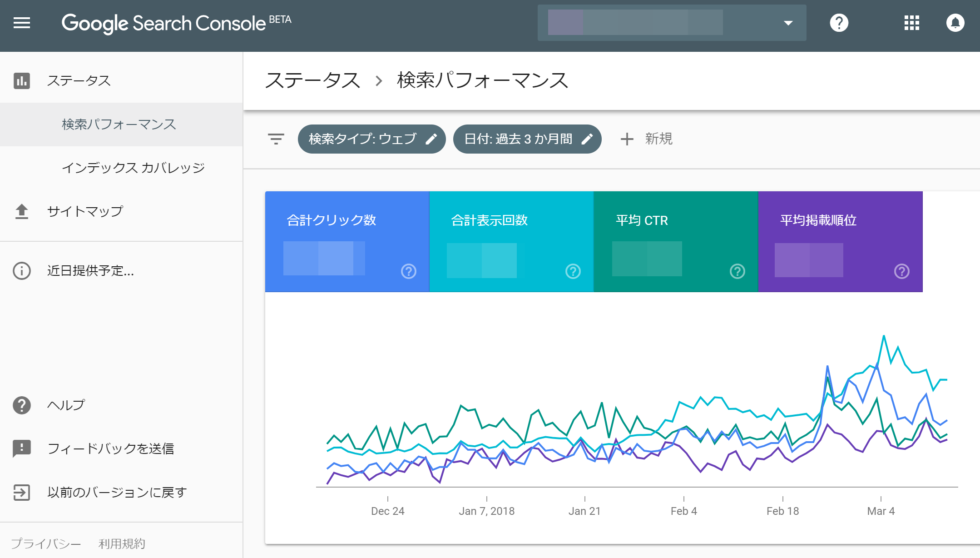Click help icon on 平均 CTR card

click(737, 271)
